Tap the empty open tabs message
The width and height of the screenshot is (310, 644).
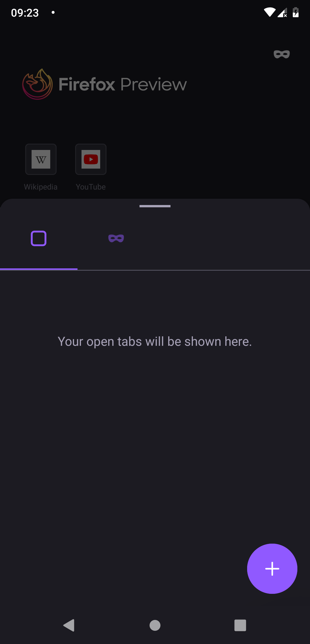pyautogui.click(x=155, y=341)
